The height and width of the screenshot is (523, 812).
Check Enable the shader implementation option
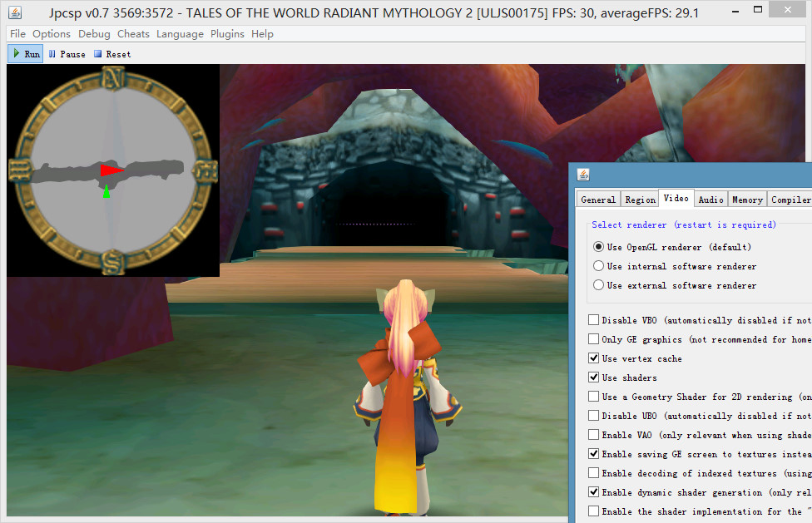594,511
